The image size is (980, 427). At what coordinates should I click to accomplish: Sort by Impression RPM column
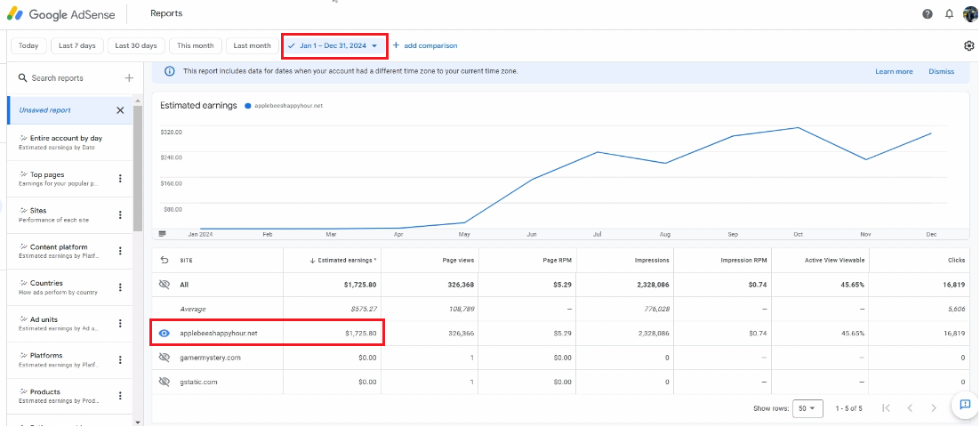click(x=743, y=260)
